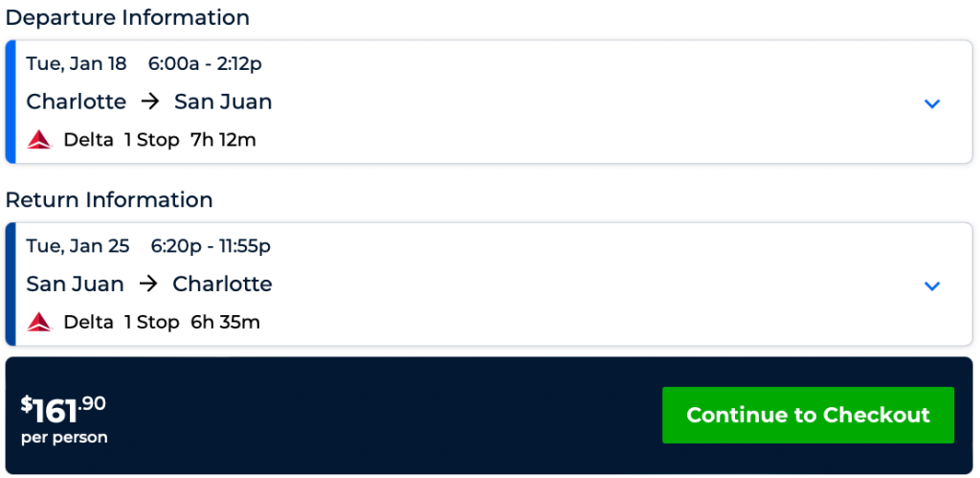Click the Tue, Jan 25 return date

78,246
